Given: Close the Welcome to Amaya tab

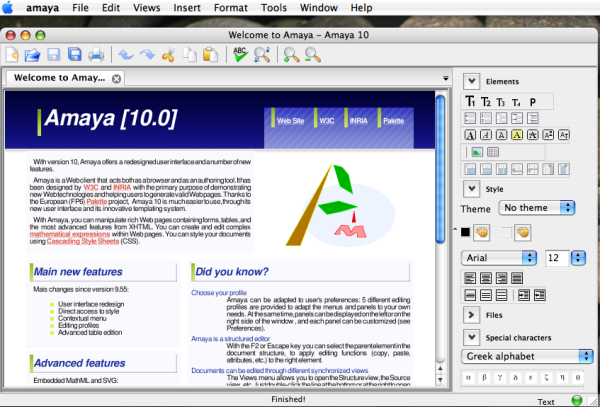Looking at the screenshot, I should [116, 78].
